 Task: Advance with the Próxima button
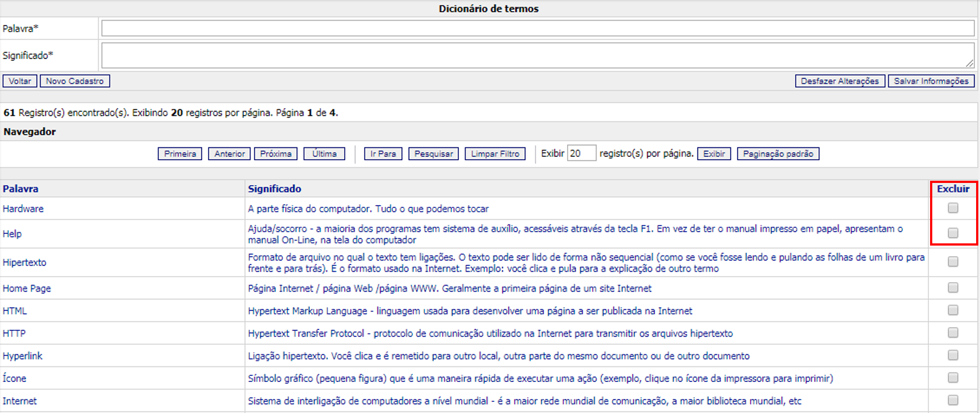click(x=276, y=154)
